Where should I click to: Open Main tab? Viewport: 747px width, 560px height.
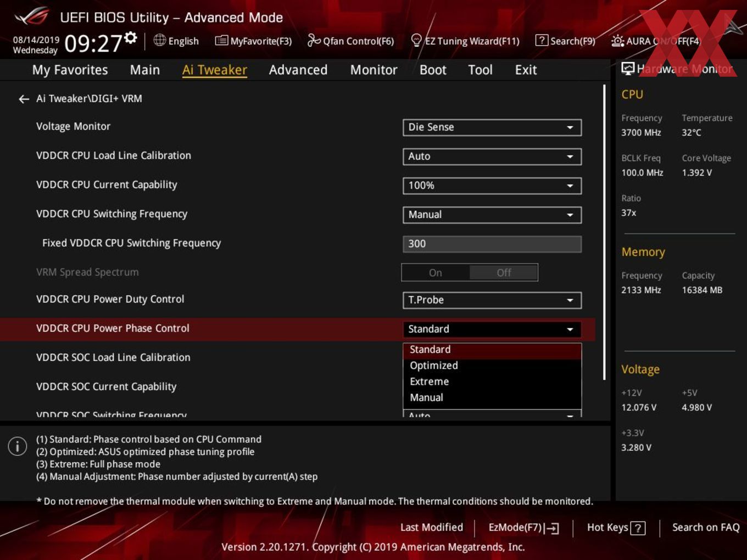click(x=145, y=70)
